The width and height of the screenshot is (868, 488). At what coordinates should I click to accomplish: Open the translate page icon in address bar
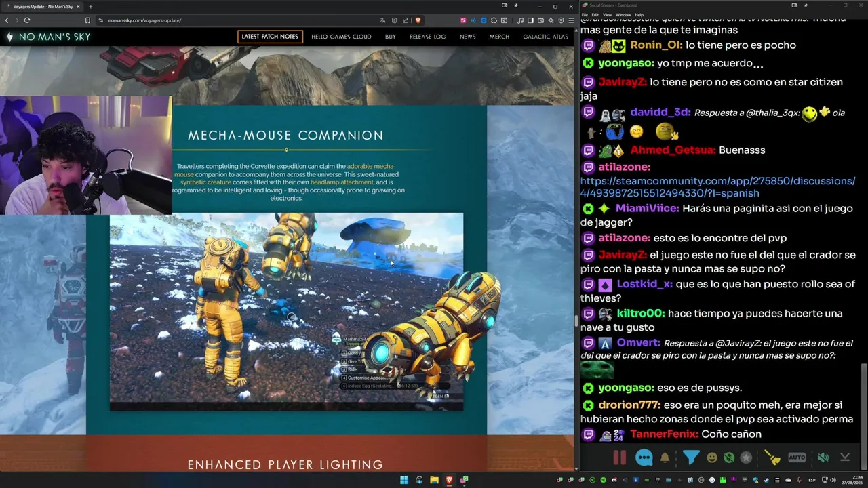click(382, 20)
